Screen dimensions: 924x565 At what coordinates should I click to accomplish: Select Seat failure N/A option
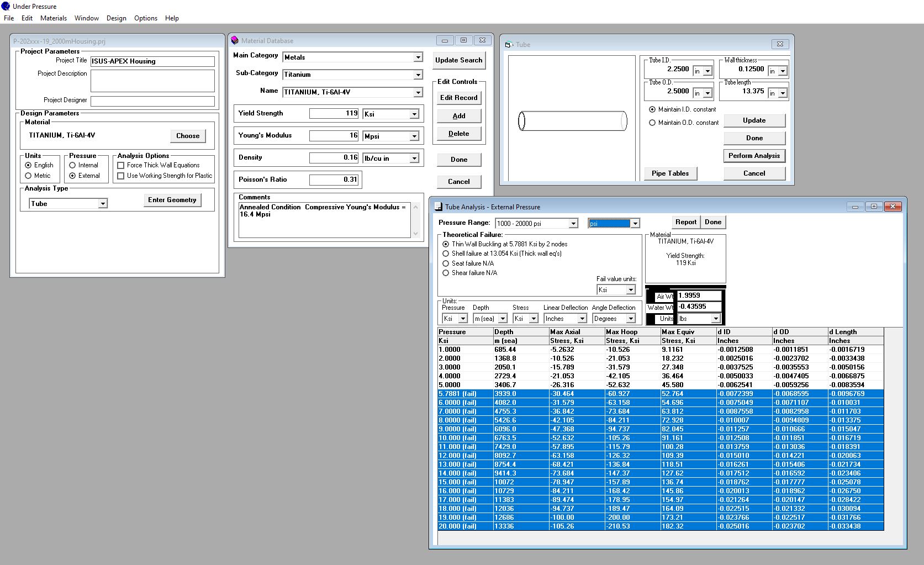[446, 263]
